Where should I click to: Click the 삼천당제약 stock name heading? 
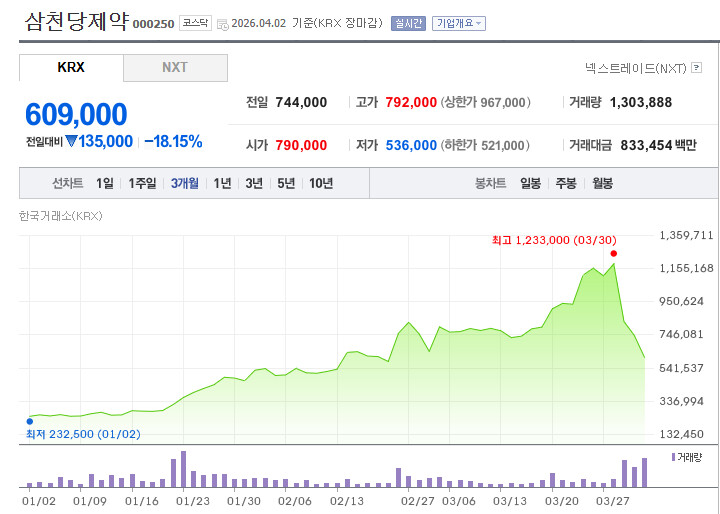[77, 22]
